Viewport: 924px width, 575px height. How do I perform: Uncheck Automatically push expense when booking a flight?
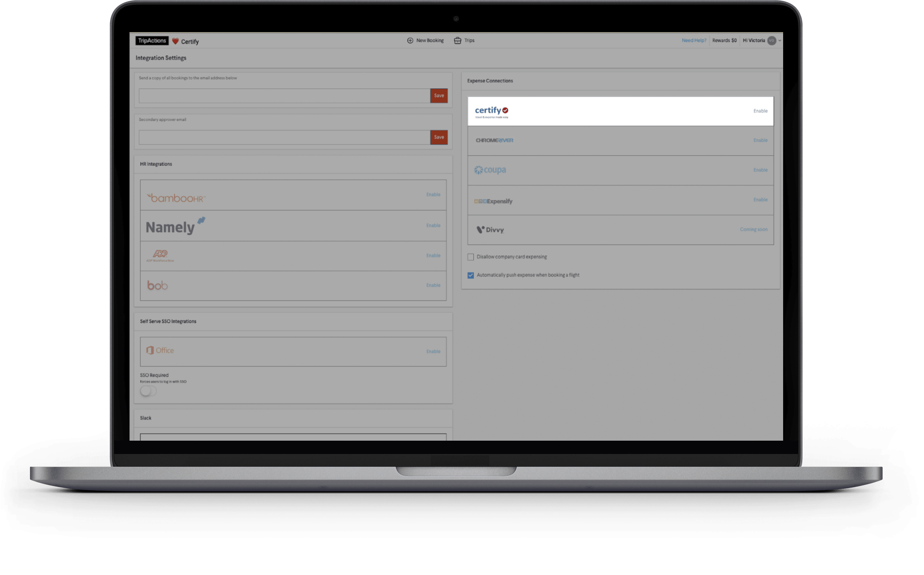470,275
